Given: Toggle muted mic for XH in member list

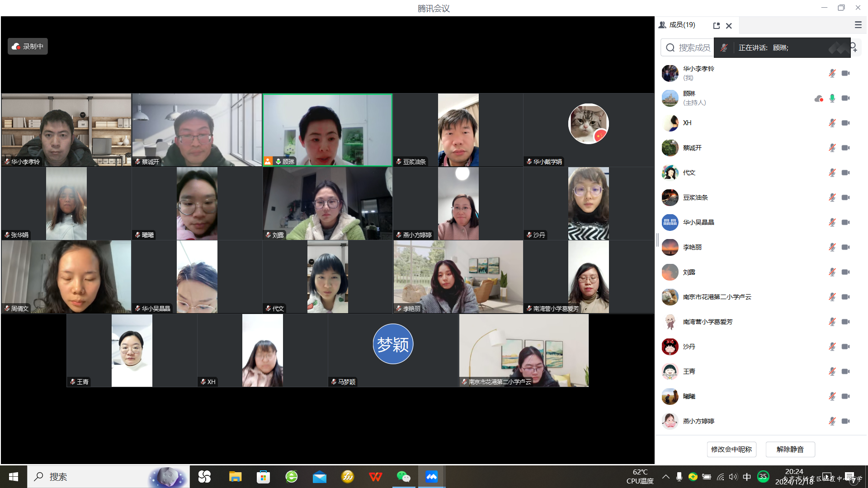Looking at the screenshot, I should click(x=832, y=123).
